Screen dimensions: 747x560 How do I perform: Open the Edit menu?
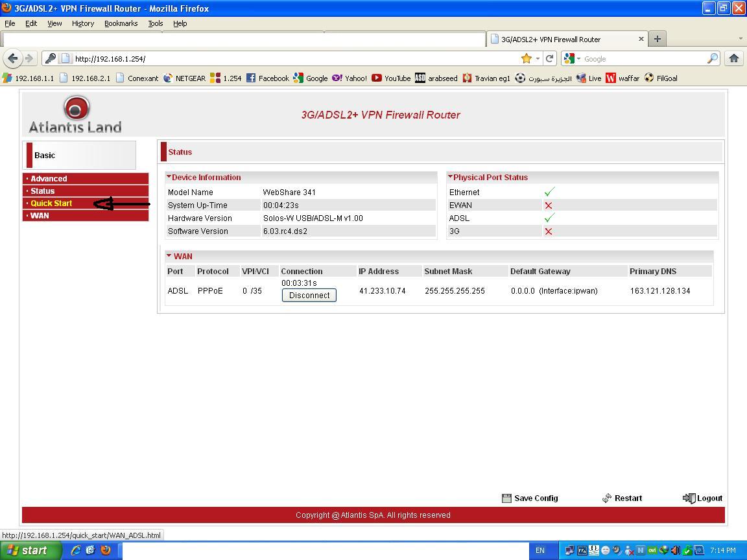tap(31, 23)
